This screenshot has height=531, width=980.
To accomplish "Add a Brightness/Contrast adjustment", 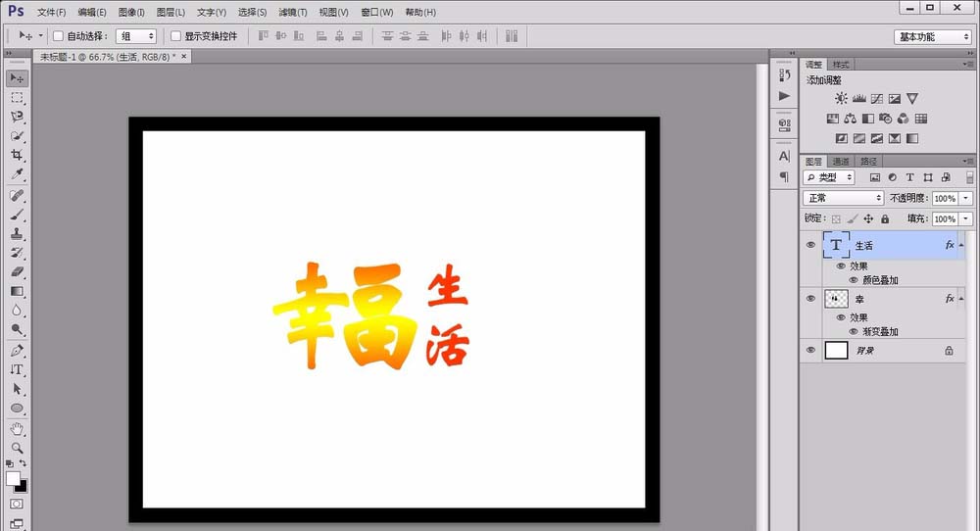I will 841,99.
